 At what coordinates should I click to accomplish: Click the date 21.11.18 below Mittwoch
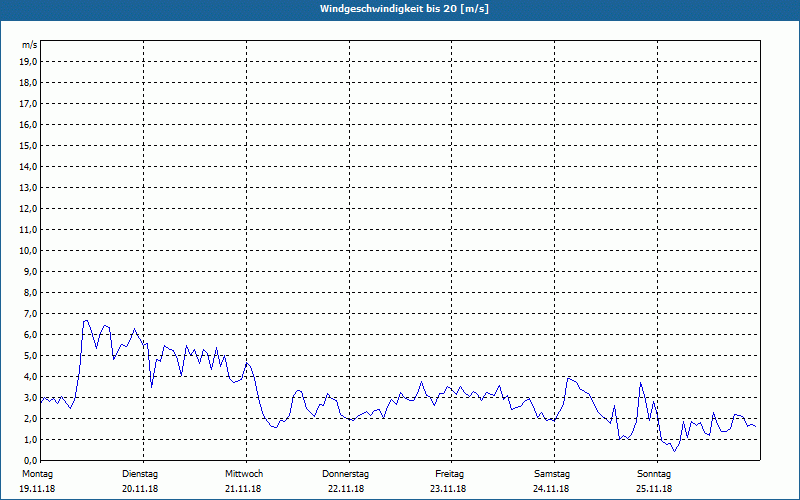tap(244, 489)
